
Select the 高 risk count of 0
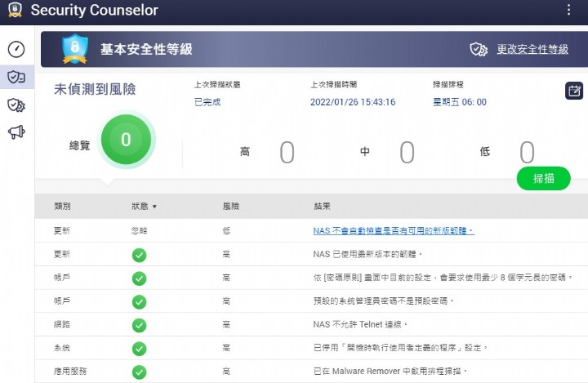coord(287,153)
